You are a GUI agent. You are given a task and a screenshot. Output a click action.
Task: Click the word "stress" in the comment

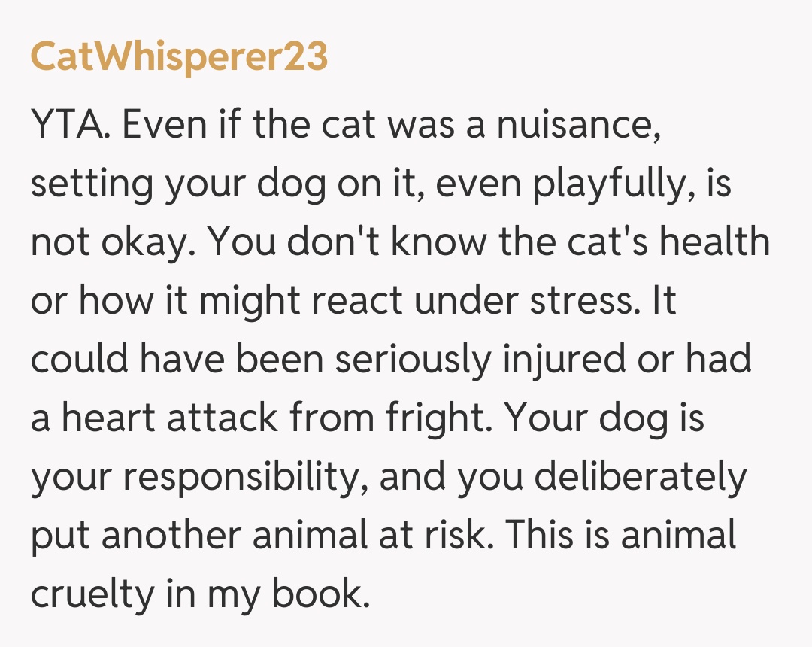click(582, 301)
